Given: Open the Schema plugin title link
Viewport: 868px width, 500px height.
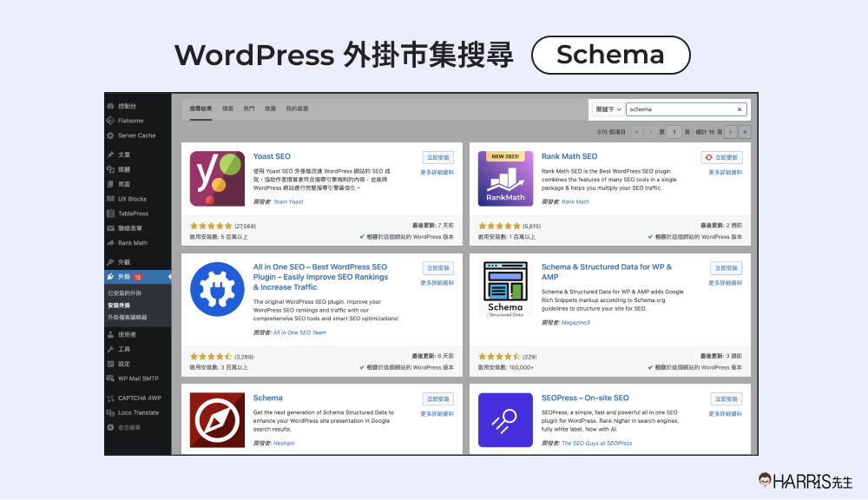Looking at the screenshot, I should tap(268, 398).
